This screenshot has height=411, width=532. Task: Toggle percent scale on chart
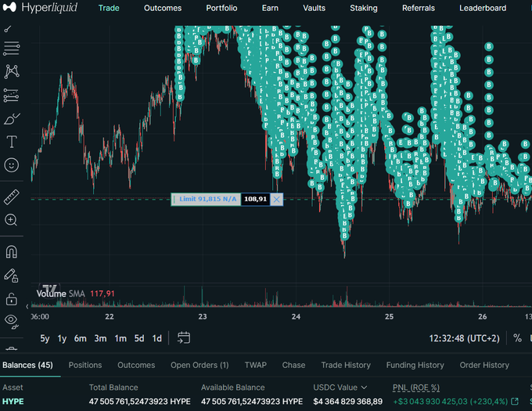coord(517,338)
